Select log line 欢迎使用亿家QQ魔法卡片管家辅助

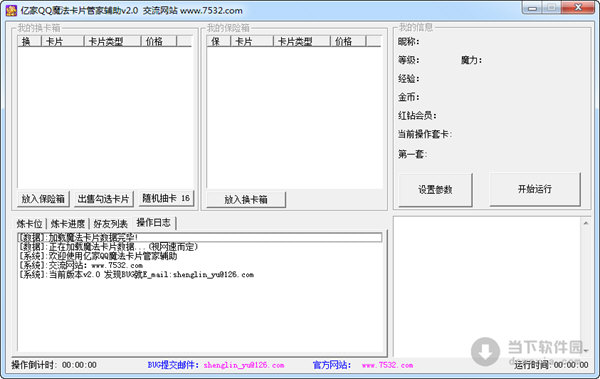tap(200, 256)
